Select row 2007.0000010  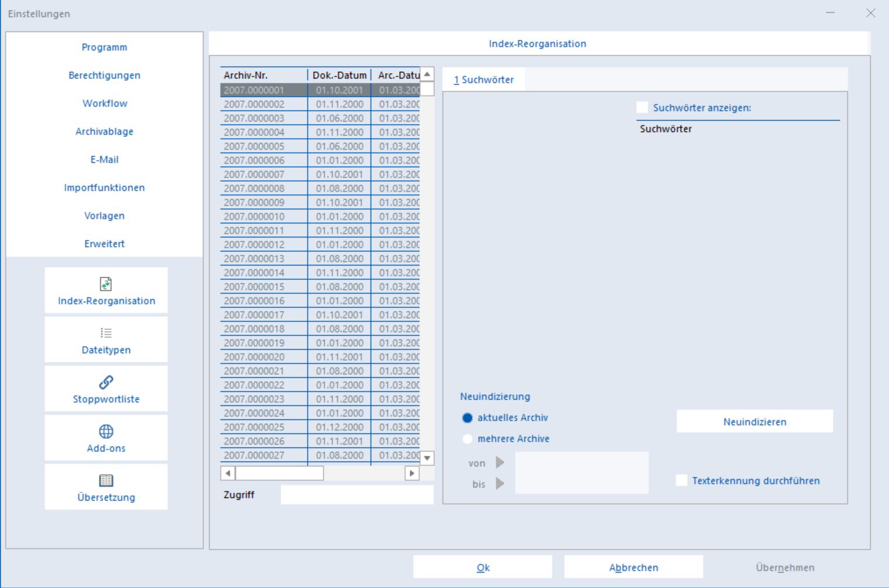click(320, 216)
